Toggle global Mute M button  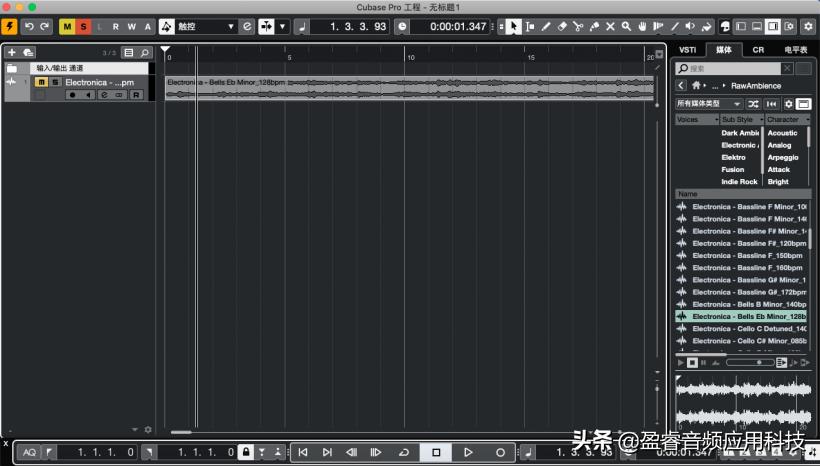click(67, 27)
